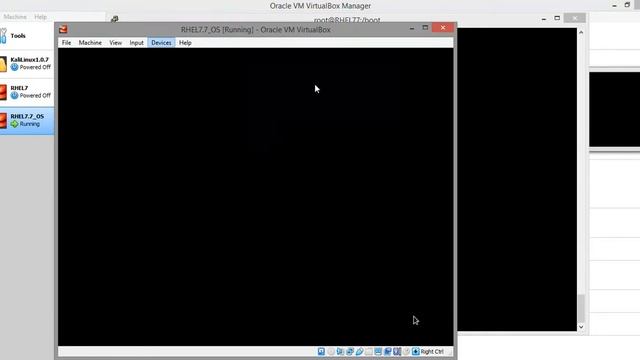The height and width of the screenshot is (360, 640).
Task: Click the VM preview thumbnail in Manager
Action: point(614,109)
